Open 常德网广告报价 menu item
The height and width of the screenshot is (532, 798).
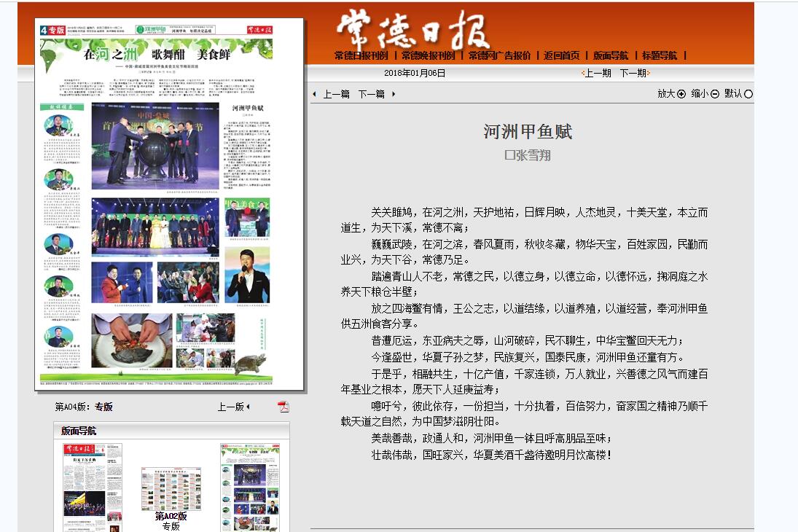[x=500, y=55]
